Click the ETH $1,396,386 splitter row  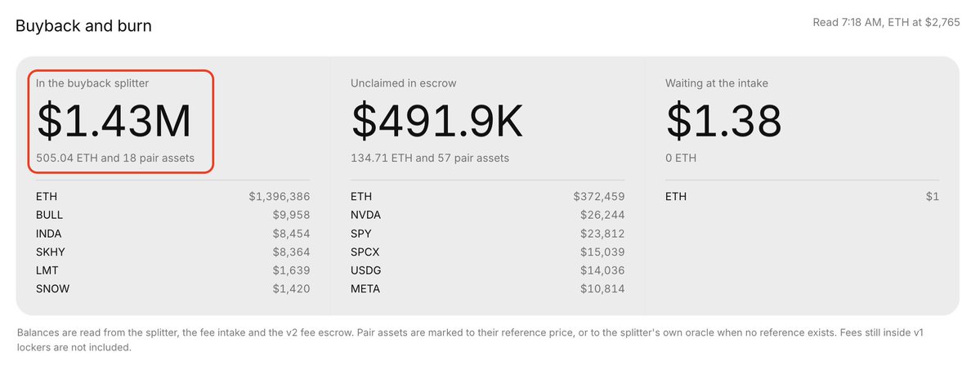click(x=173, y=197)
